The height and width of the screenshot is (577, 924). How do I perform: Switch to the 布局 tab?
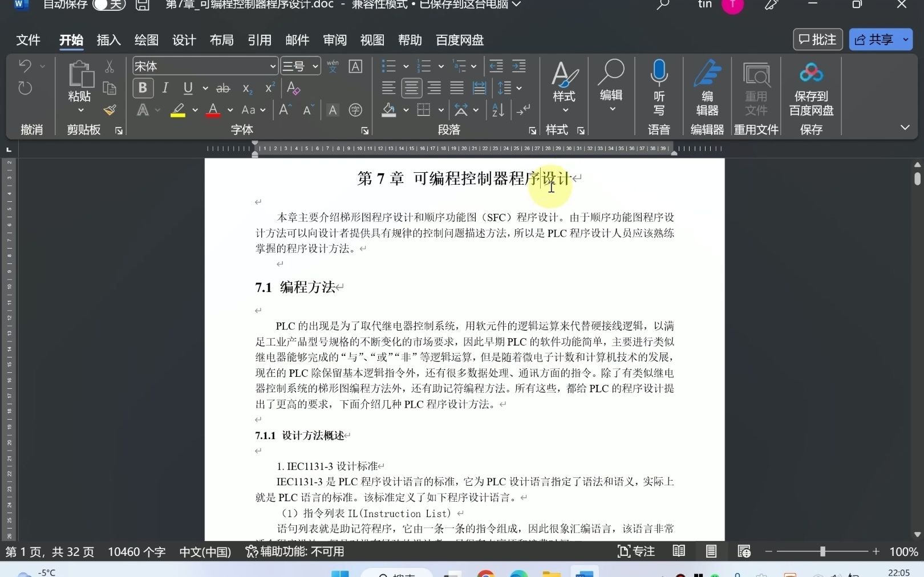click(221, 40)
